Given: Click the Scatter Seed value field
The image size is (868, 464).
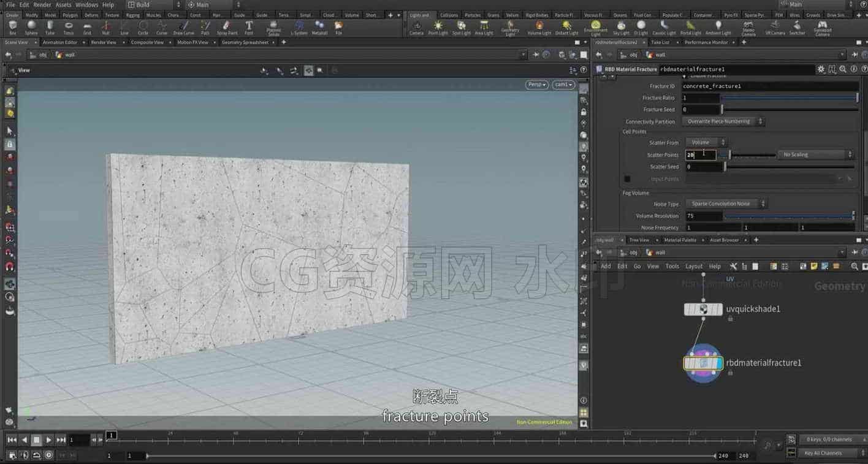Looking at the screenshot, I should pos(704,167).
